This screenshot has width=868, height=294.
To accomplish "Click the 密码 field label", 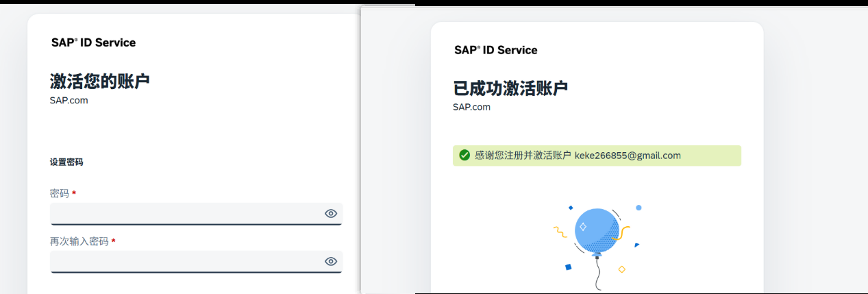I will 60,194.
